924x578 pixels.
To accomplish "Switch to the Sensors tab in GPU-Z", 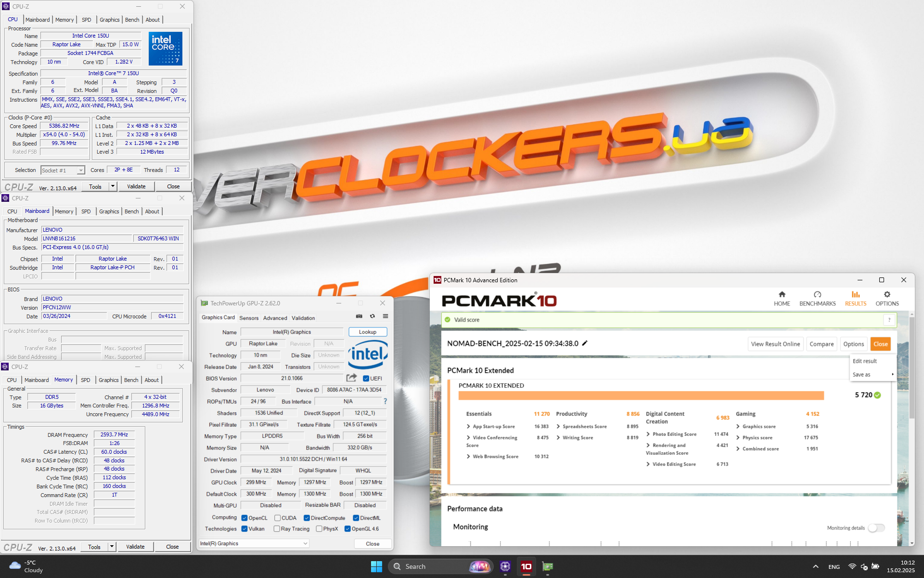I will pyautogui.click(x=249, y=318).
